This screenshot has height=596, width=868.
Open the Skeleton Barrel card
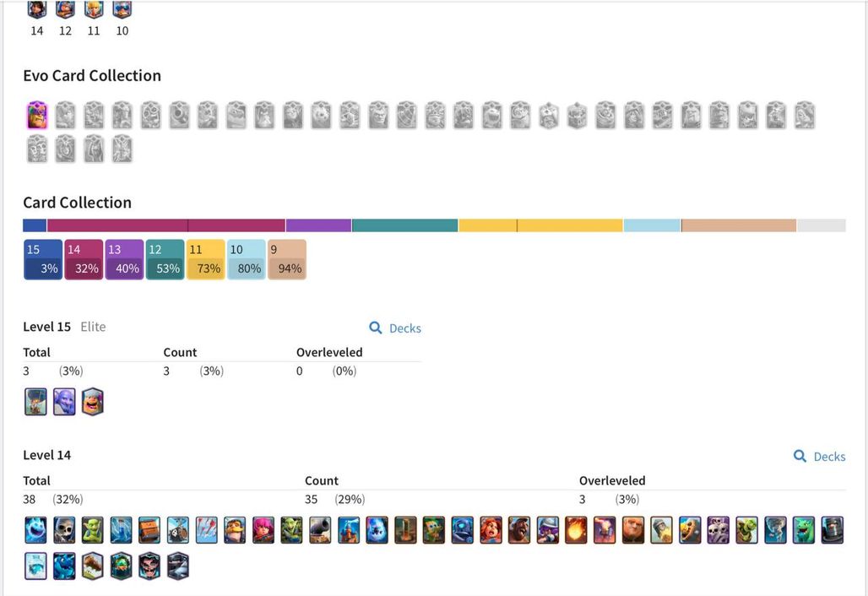point(177,529)
